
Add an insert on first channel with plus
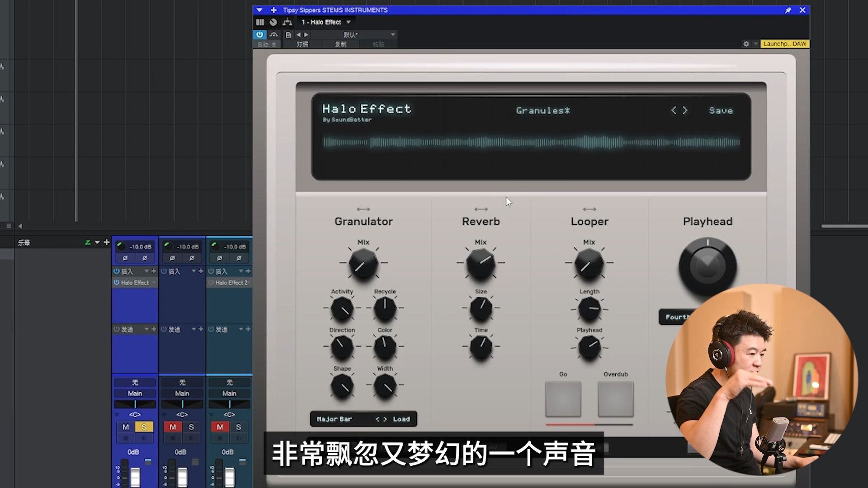click(154, 271)
